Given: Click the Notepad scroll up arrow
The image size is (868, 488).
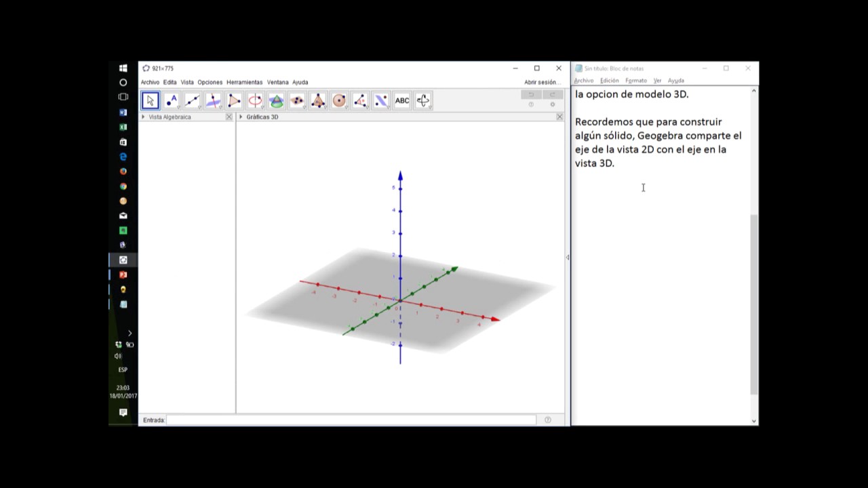Looking at the screenshot, I should [x=754, y=90].
